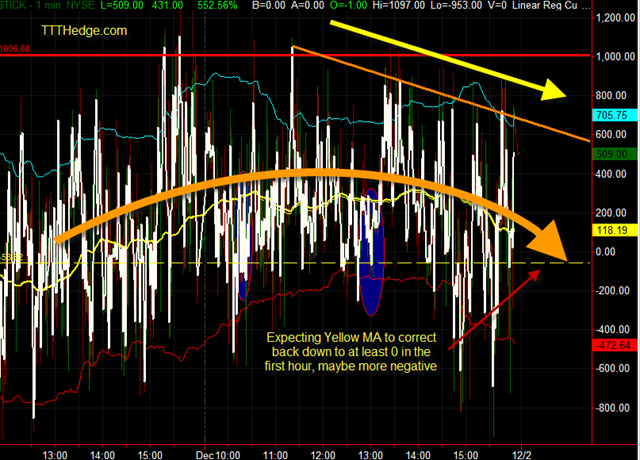Viewport: 640px width, 460px height.
Task: Click the red -472.64 value label
Action: click(x=614, y=345)
